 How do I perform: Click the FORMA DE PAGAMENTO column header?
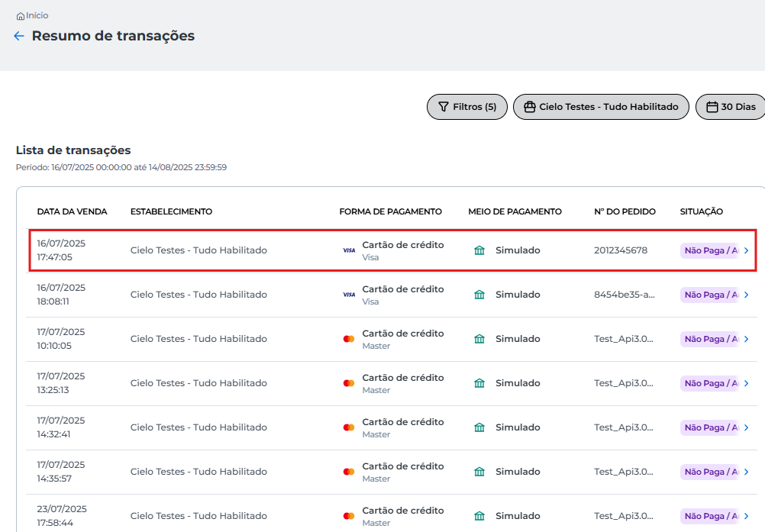point(391,211)
